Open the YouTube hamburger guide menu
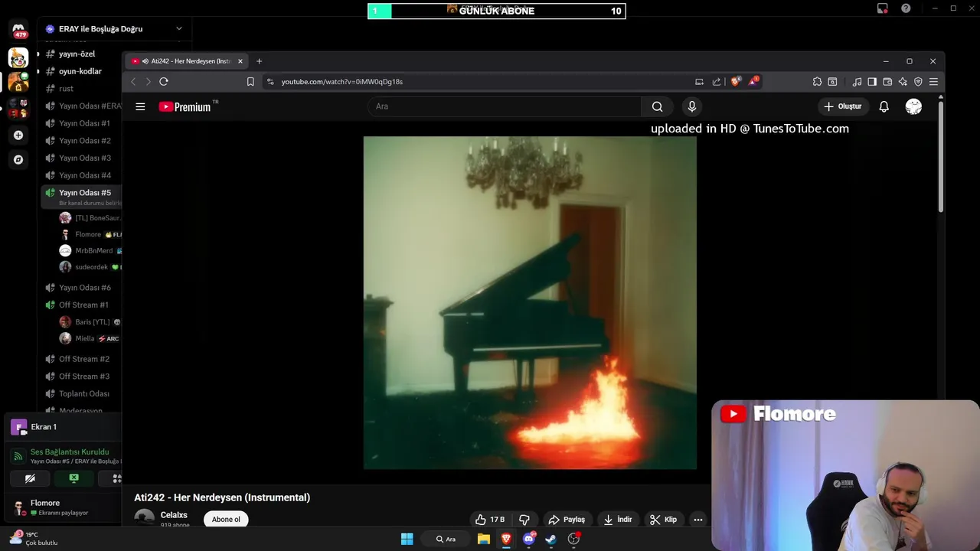This screenshot has height=551, width=980. click(140, 106)
